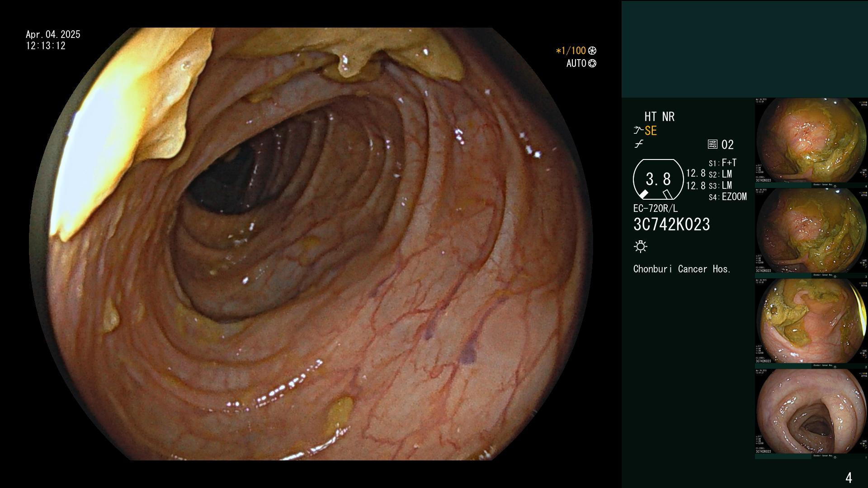Click the S3: LM switch assignment
Screen dimensions: 868x488
(720, 186)
